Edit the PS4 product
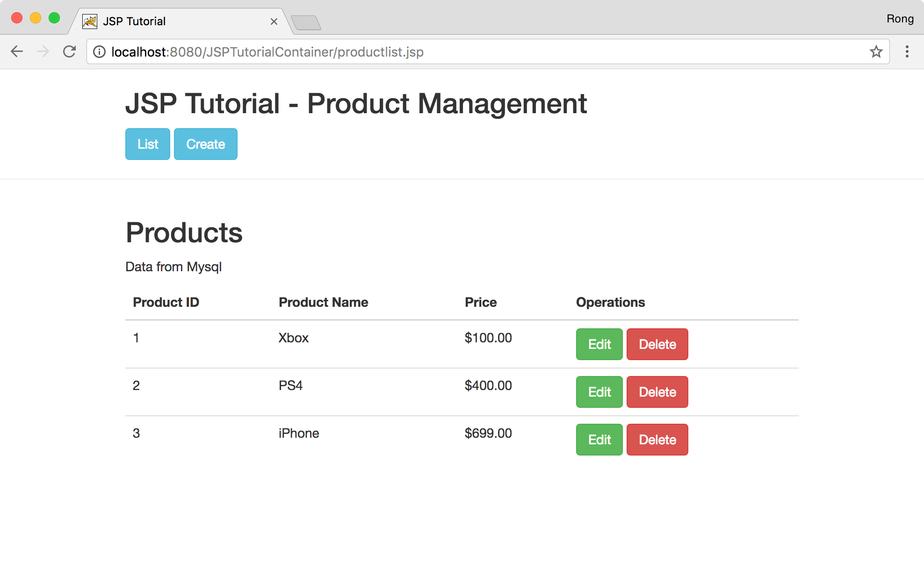This screenshot has width=924, height=579. [599, 392]
